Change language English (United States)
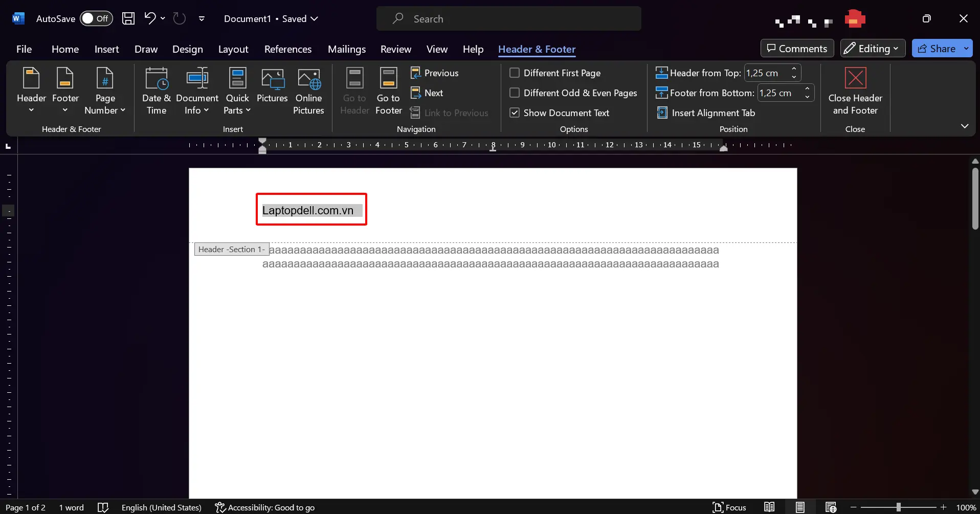 (x=161, y=507)
